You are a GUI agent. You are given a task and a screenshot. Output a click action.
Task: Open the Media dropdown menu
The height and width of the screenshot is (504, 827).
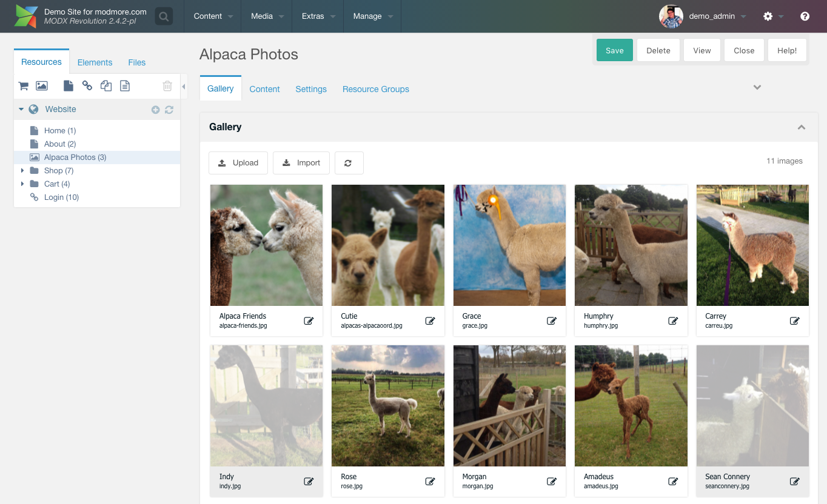[x=267, y=16]
